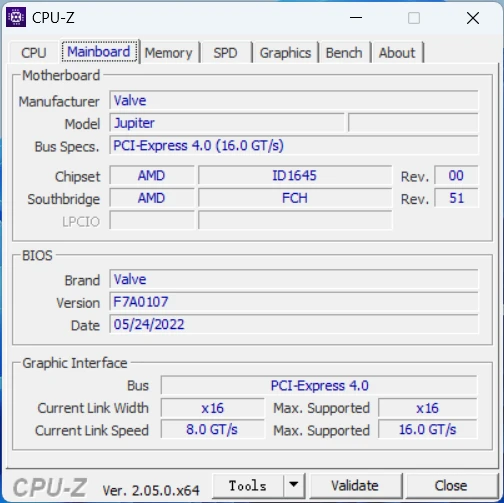This screenshot has height=503, width=504.
Task: Click the CPU-Z app icon in title bar
Action: tap(16, 17)
